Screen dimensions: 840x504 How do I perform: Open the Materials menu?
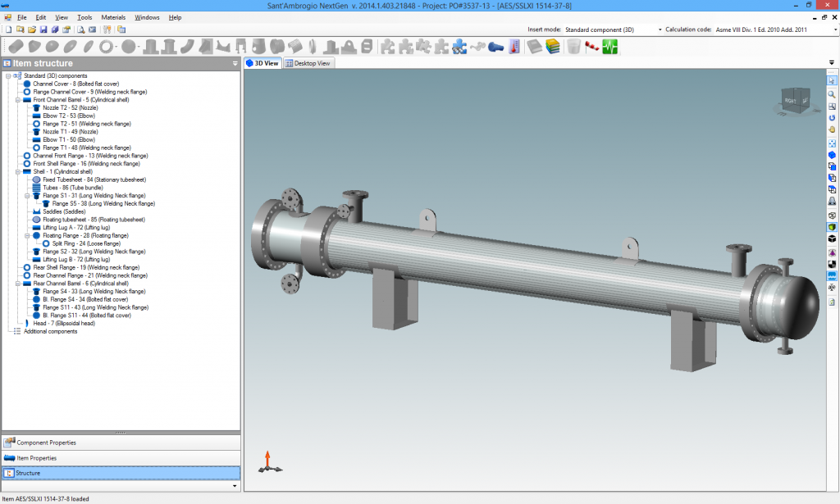tap(113, 17)
